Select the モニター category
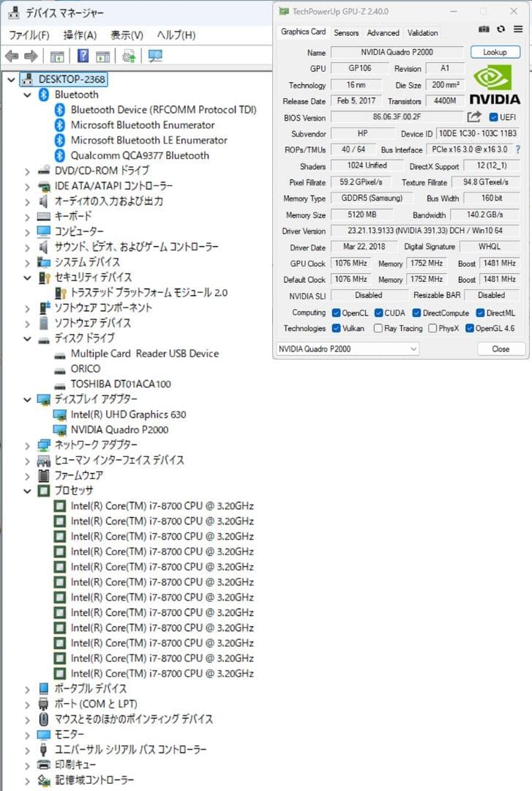532x791 pixels. [x=69, y=735]
